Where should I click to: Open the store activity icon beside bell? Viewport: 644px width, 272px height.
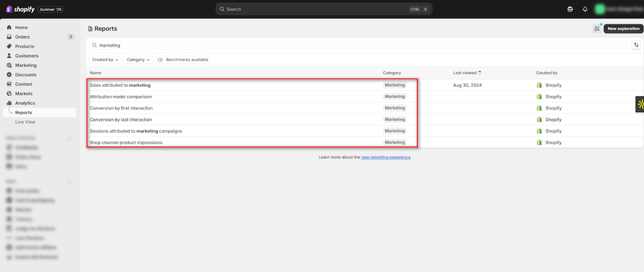(570, 9)
